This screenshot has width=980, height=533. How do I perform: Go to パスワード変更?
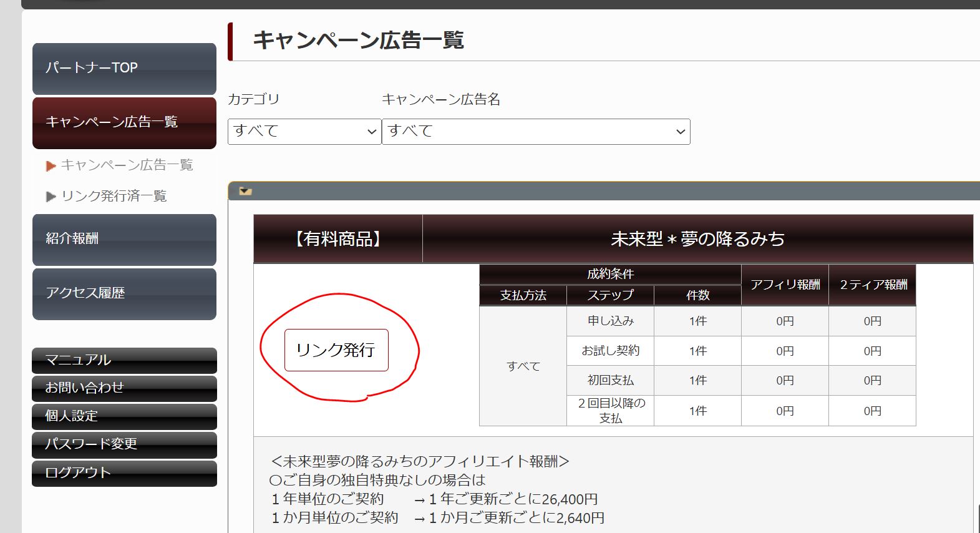tap(124, 444)
